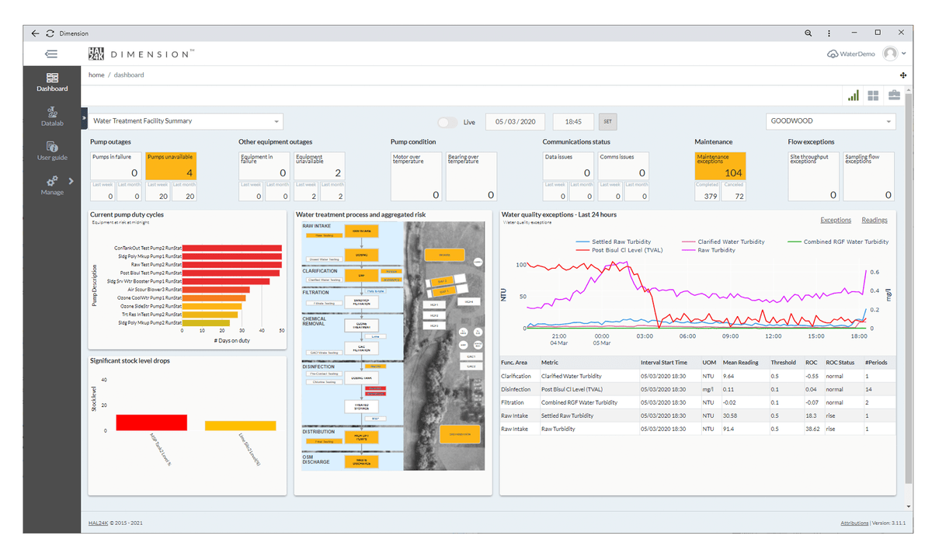Follow the Attributions link in footer
This screenshot has width=932, height=560.
(x=854, y=523)
